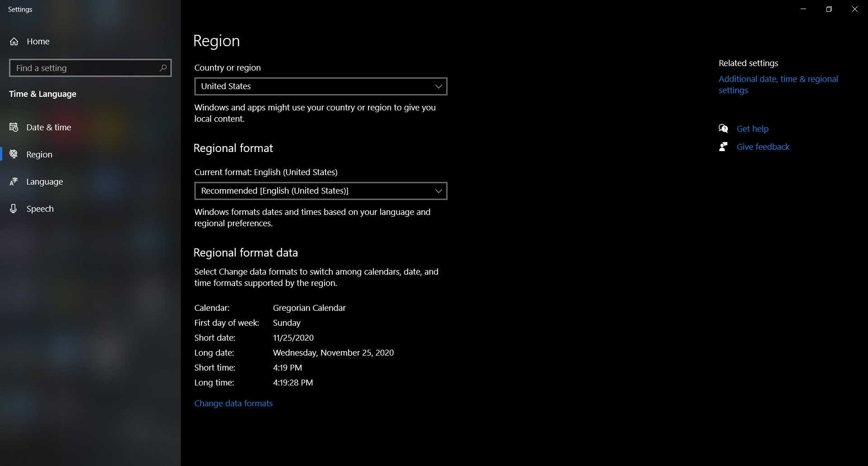
Task: Click the Give feedback person icon
Action: pyautogui.click(x=724, y=147)
